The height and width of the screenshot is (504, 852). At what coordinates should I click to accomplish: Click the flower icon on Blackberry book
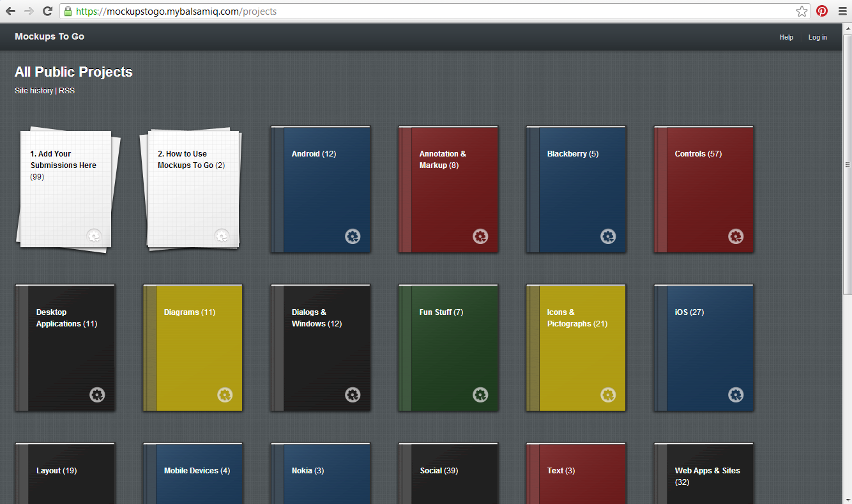click(608, 236)
